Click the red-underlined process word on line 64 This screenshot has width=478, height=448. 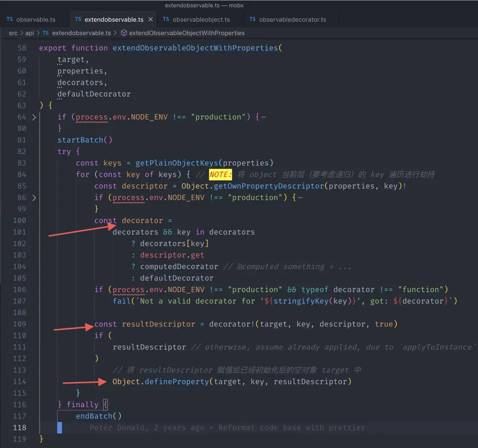(91, 117)
